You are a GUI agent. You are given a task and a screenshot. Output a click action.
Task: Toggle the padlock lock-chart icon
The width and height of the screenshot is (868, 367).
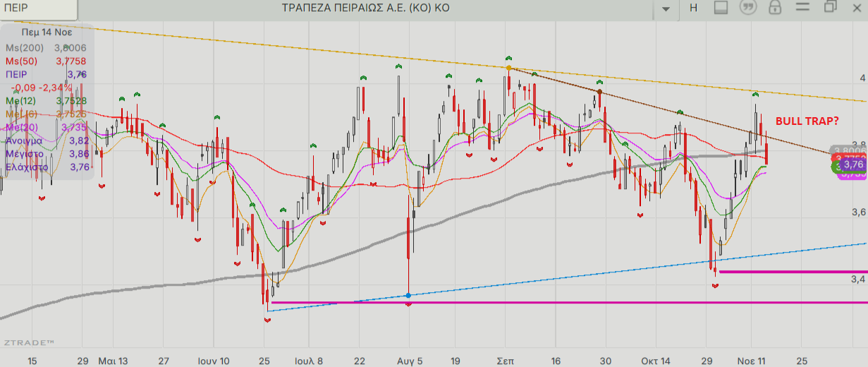tap(775, 8)
